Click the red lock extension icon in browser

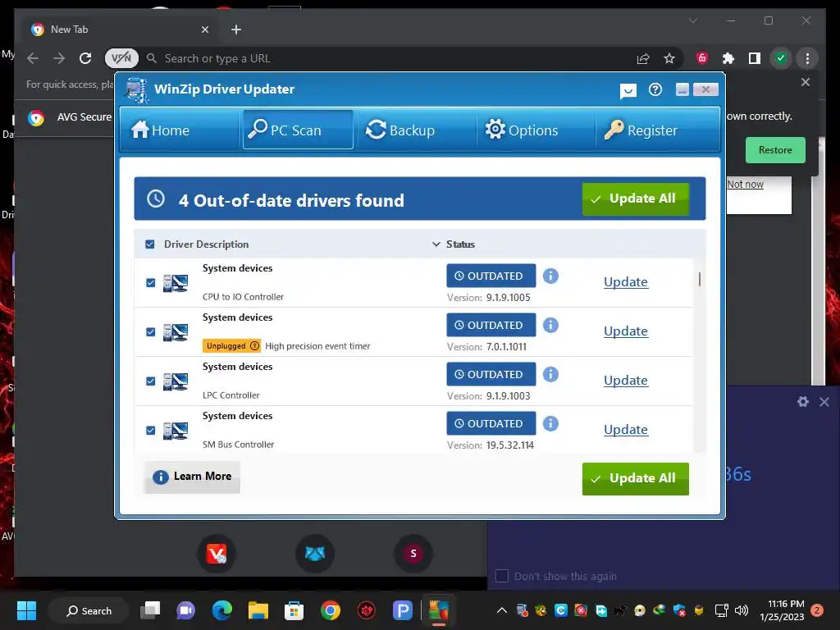(702, 58)
